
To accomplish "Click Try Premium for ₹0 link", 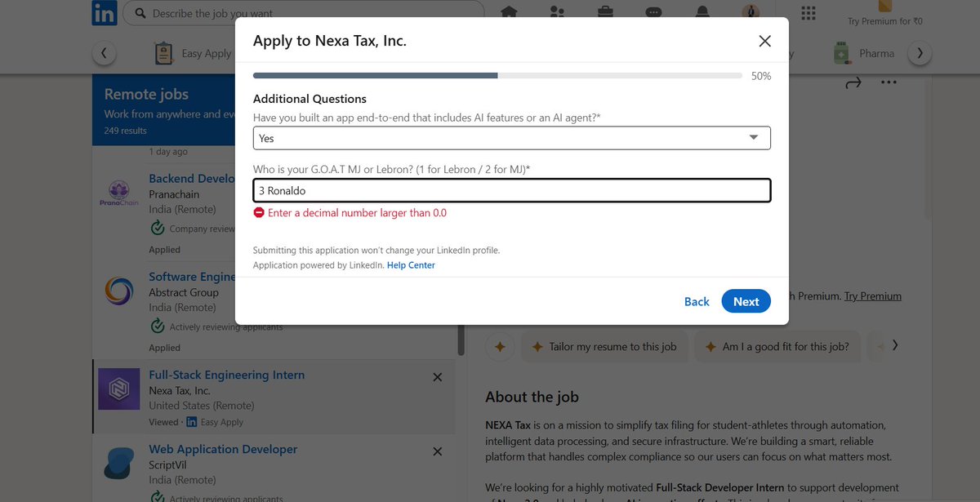I will pos(885,21).
